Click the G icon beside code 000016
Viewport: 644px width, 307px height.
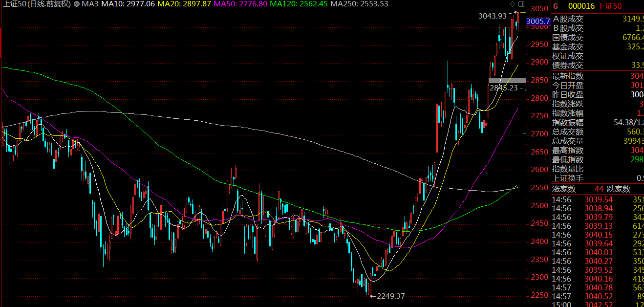555,6
